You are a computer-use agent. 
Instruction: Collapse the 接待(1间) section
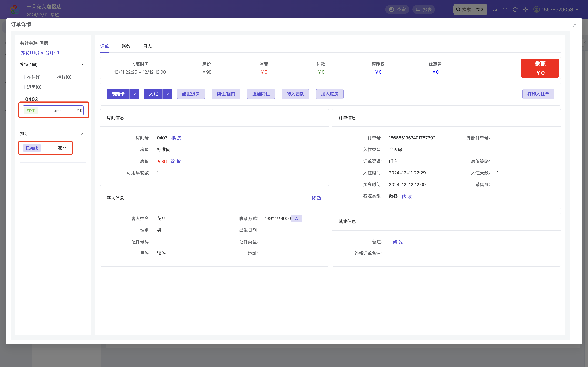coord(82,65)
